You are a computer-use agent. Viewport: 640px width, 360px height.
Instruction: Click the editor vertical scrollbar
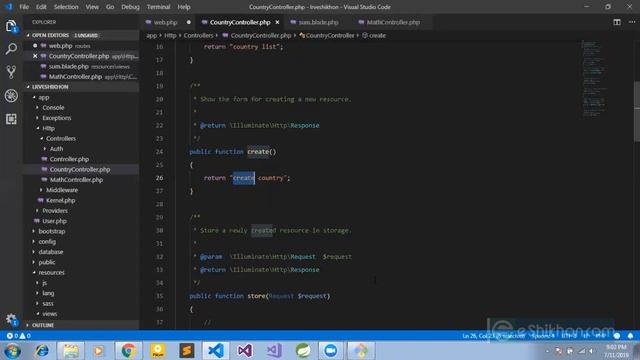(x=637, y=111)
